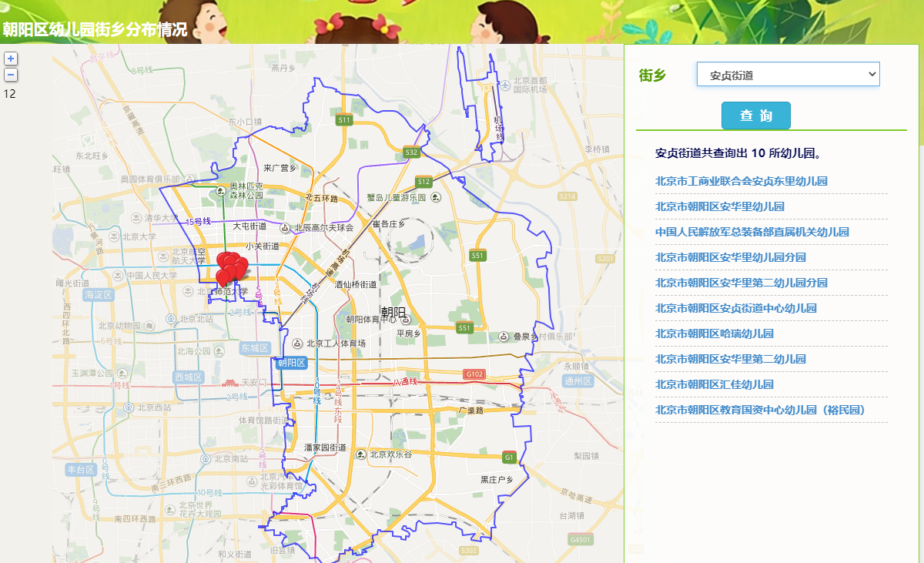Click the S11 highway shield marker
Image resolution: width=924 pixels, height=563 pixels.
(344, 119)
